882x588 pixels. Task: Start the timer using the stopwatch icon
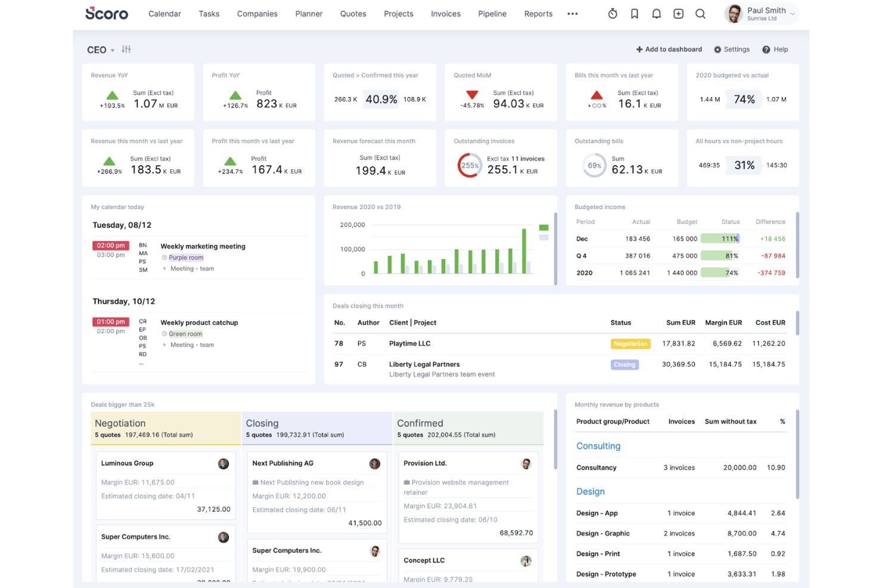613,13
